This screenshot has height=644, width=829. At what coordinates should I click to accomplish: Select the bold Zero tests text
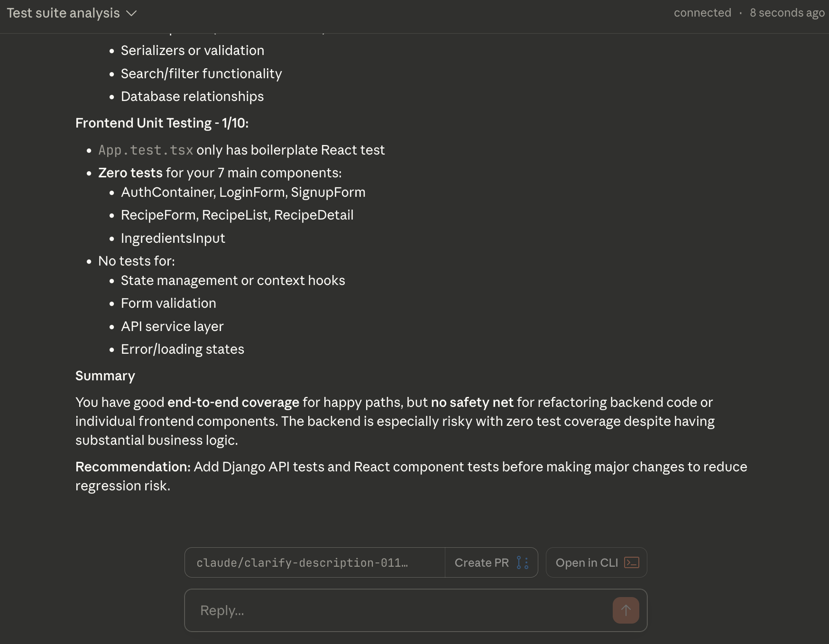click(129, 173)
